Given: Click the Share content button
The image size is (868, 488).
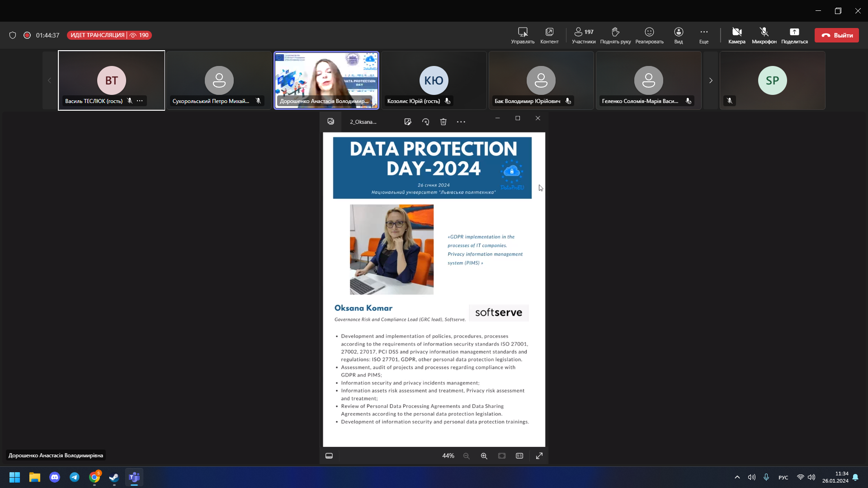Looking at the screenshot, I should (794, 35).
